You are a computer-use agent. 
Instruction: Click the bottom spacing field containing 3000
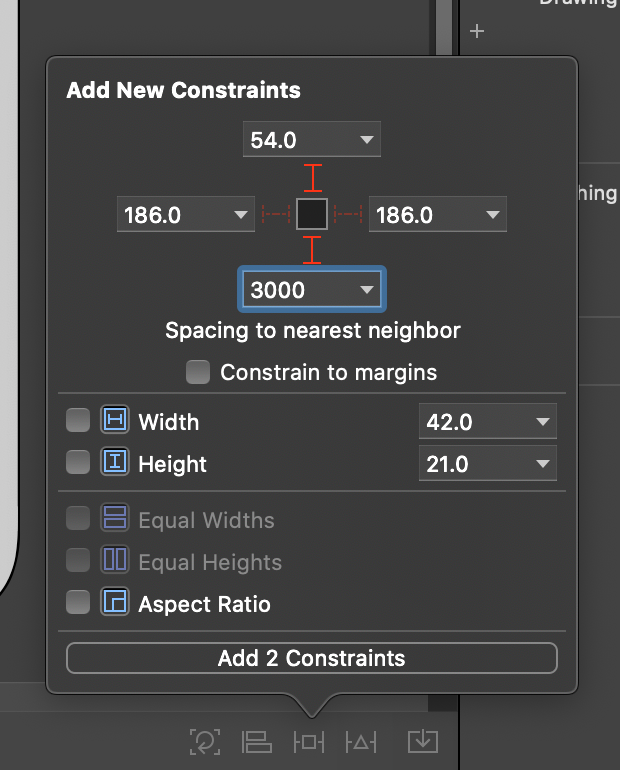[295, 291]
